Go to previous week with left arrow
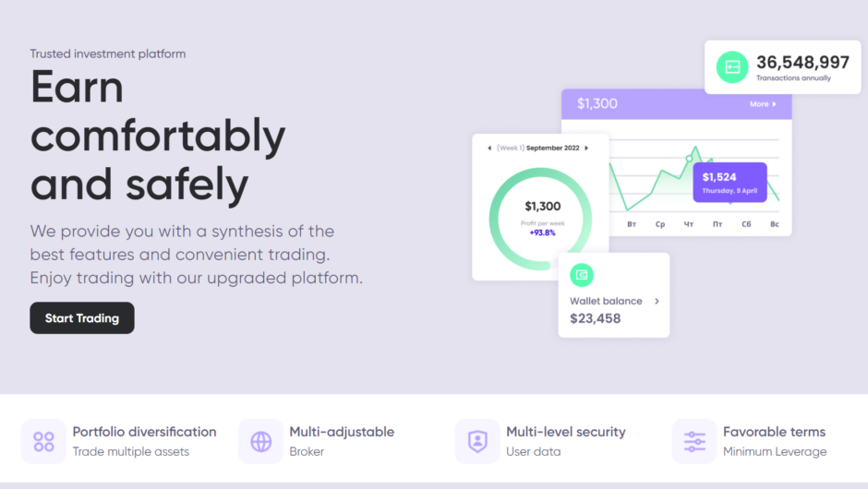The height and width of the screenshot is (489, 868). pyautogui.click(x=489, y=148)
